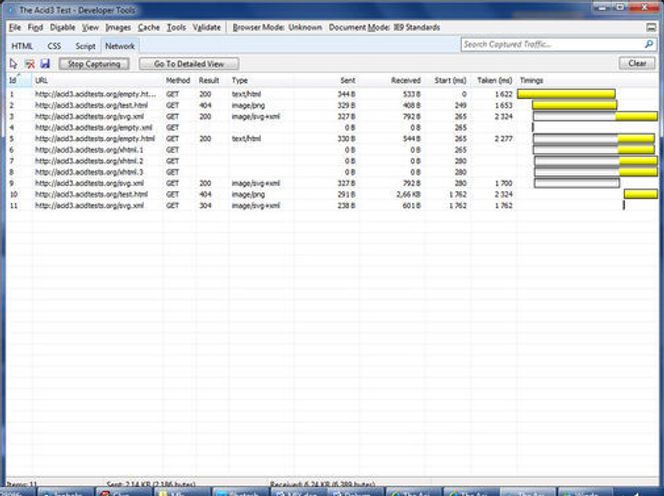Open Document Mode menu

[385, 28]
